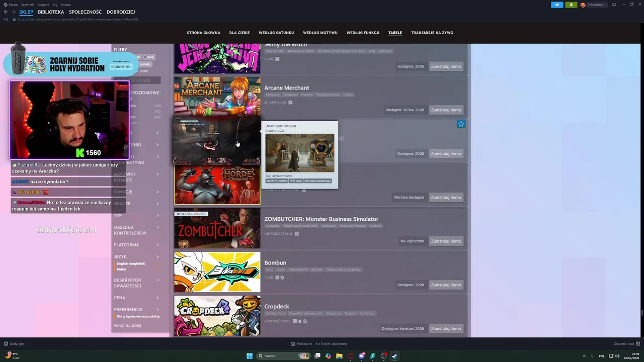The height and width of the screenshot is (362, 644).
Task: Open ZOMBUTCHER: Monster Business Simulator title
Action: point(321,219)
